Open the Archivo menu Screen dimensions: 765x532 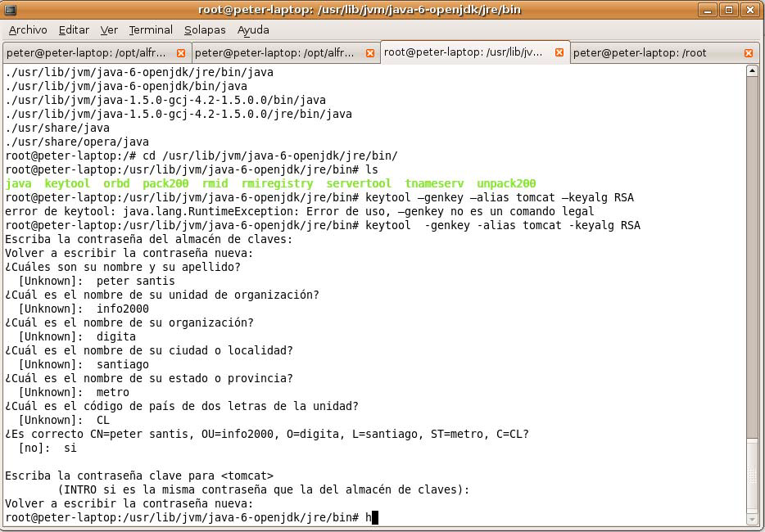(x=28, y=29)
